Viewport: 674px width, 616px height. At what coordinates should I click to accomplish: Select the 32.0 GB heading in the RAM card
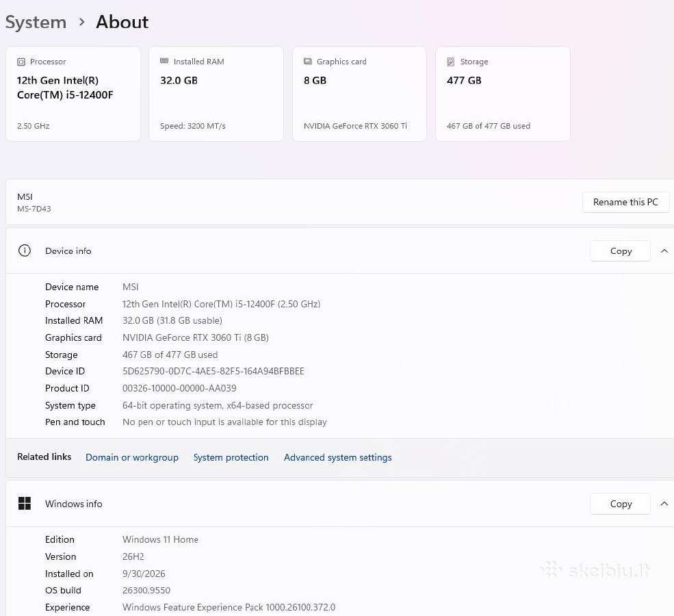pos(179,80)
